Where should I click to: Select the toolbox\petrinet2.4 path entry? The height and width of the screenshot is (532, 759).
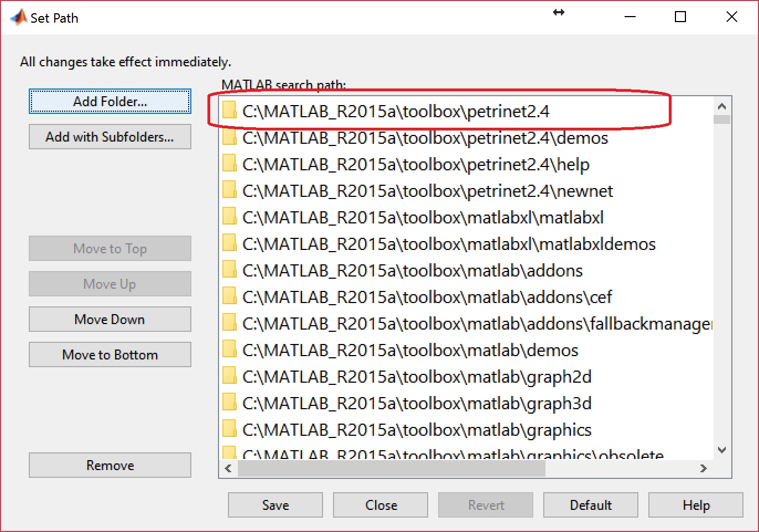tap(466, 111)
